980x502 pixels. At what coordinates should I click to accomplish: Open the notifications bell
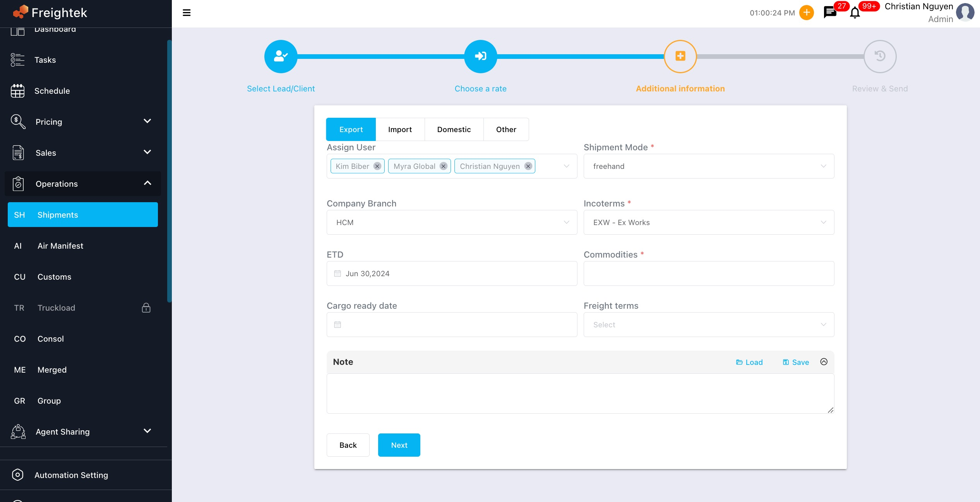(855, 14)
